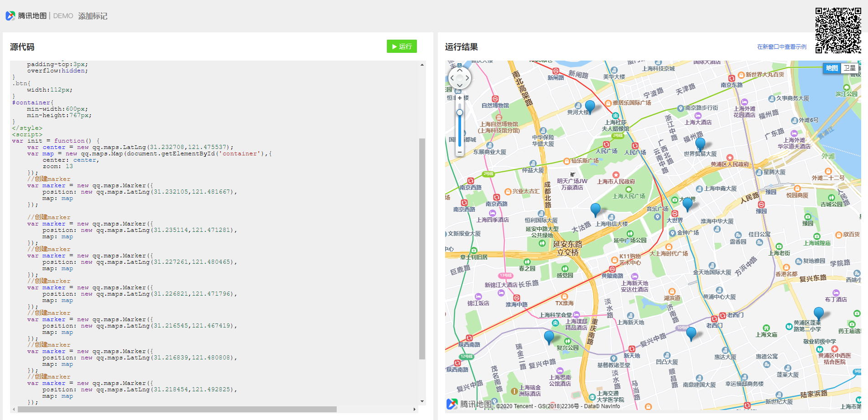Select the blue marker beside 黄河大楼
Image resolution: width=868 pixels, height=420 pixels.
[590, 106]
